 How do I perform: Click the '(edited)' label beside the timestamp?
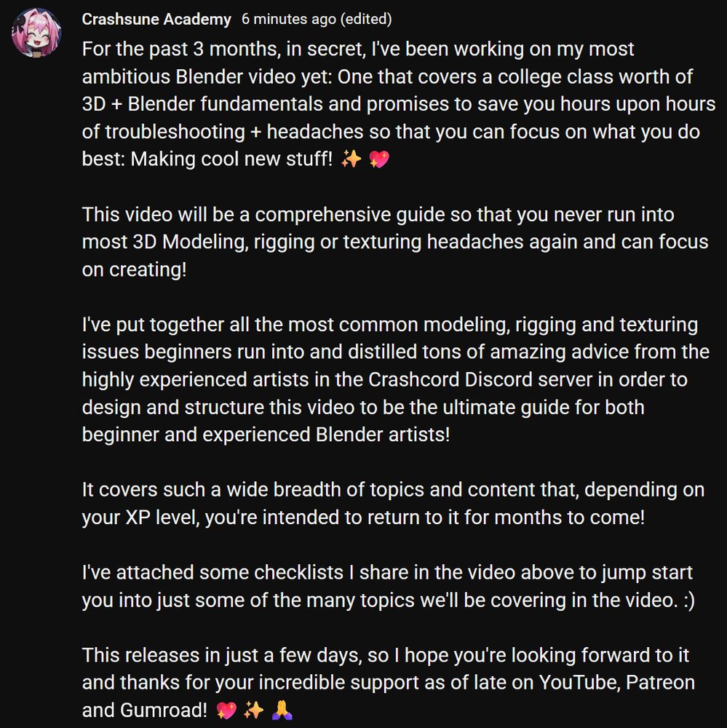(366, 20)
